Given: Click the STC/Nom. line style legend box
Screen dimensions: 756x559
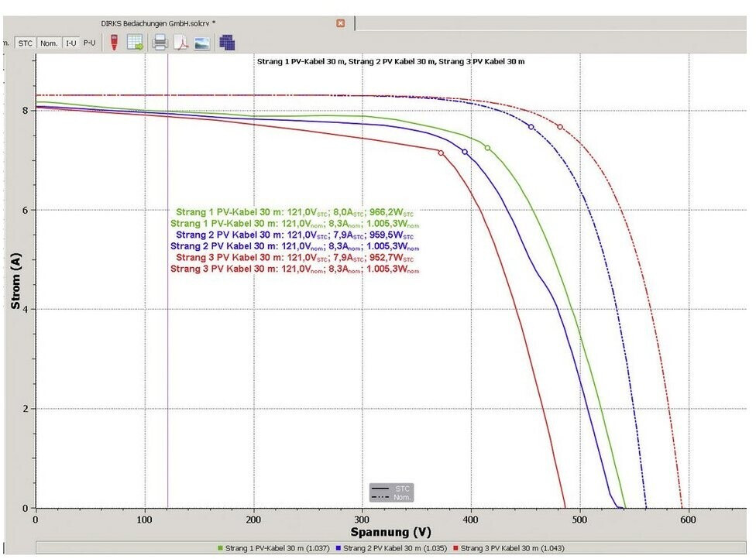Looking at the screenshot, I should (391, 492).
